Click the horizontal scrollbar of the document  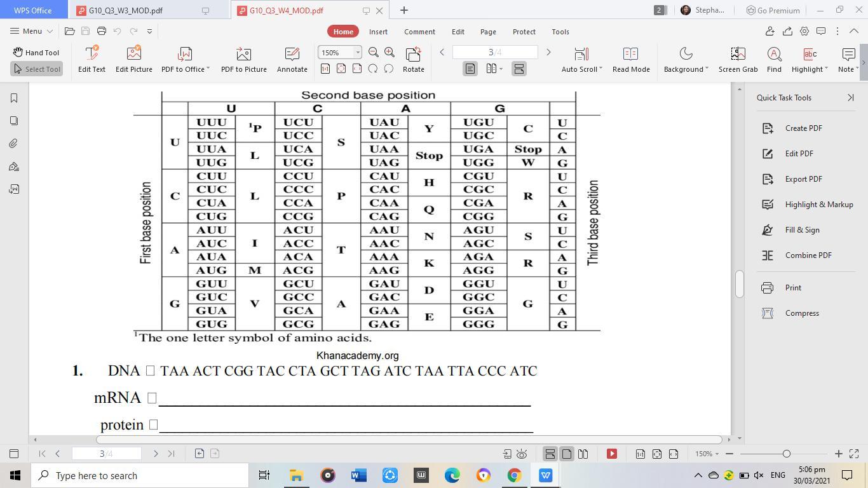409,439
